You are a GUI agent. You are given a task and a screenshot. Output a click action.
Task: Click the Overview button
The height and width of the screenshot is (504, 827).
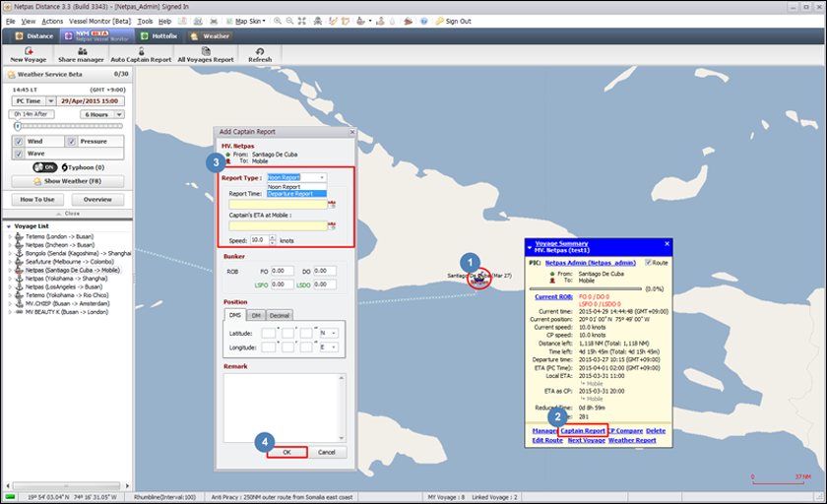(x=97, y=199)
